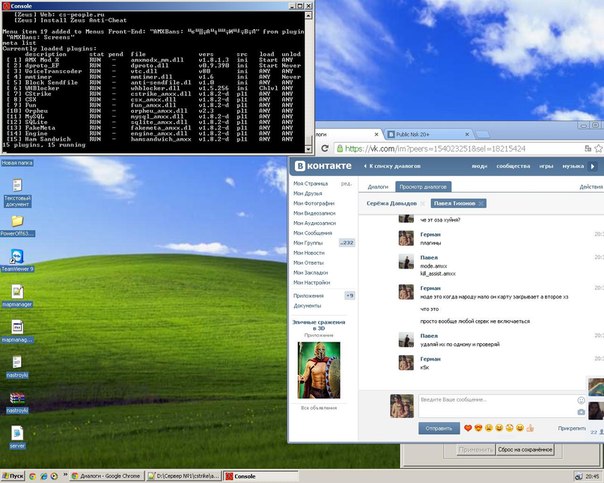Attach a photo with the camera icon

coord(581,412)
